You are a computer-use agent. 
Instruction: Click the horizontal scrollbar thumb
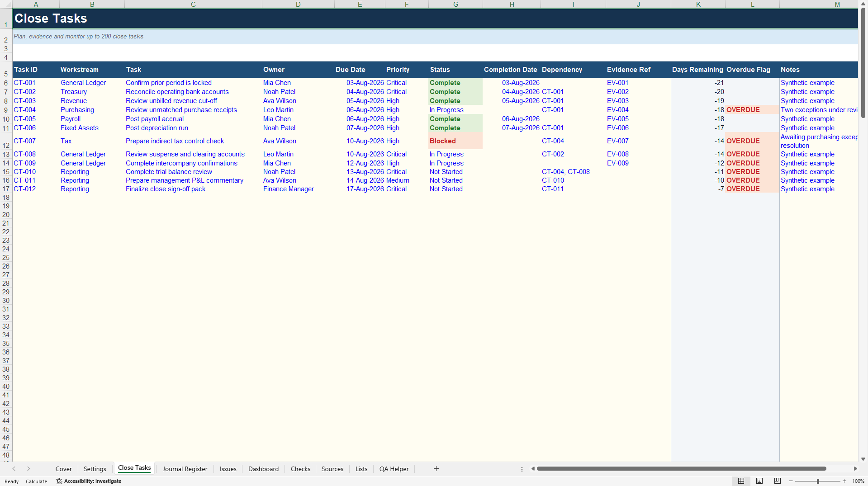click(681, 469)
